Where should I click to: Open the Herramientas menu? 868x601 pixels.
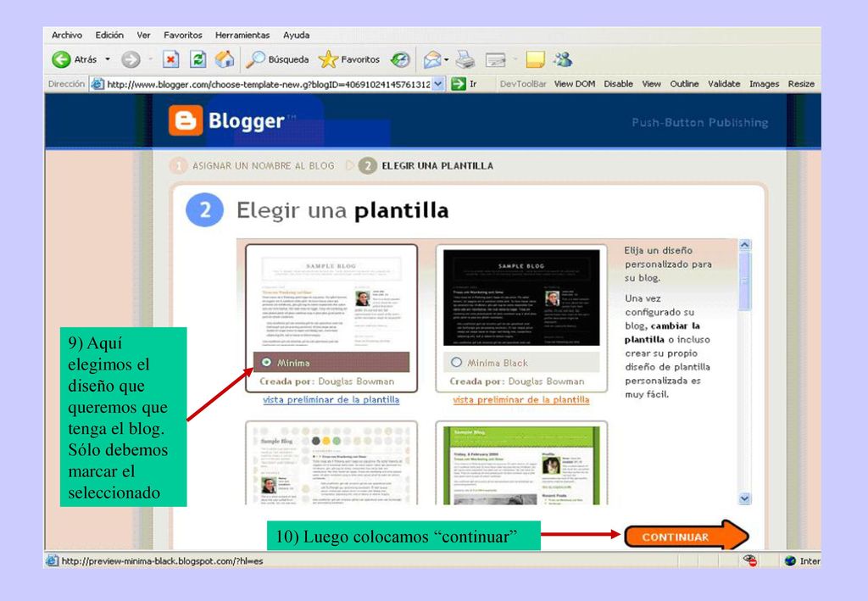[x=242, y=35]
